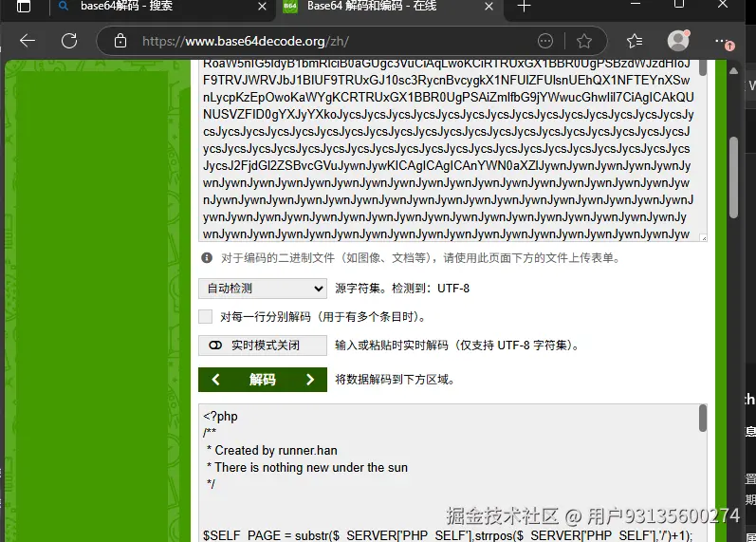Screen dimensions: 756x542
Task: Toggle the 实时模式关闭 live mode switch
Action: coord(263,346)
